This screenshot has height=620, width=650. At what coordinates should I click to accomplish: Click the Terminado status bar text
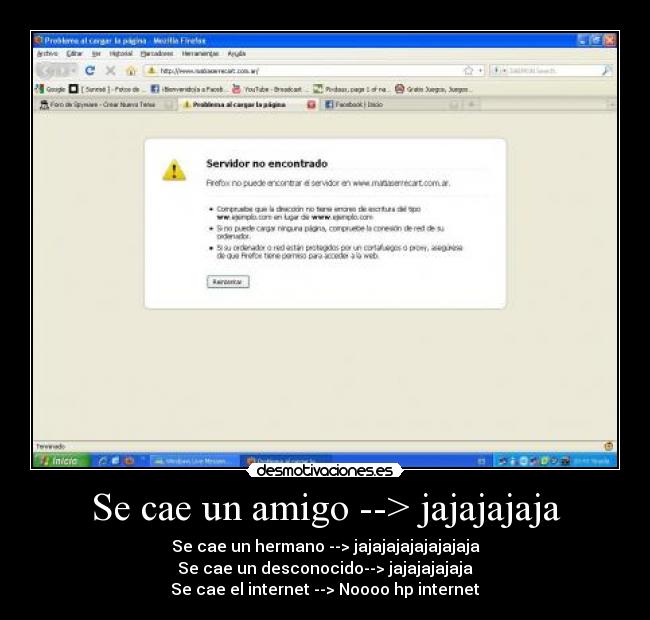click(51, 446)
